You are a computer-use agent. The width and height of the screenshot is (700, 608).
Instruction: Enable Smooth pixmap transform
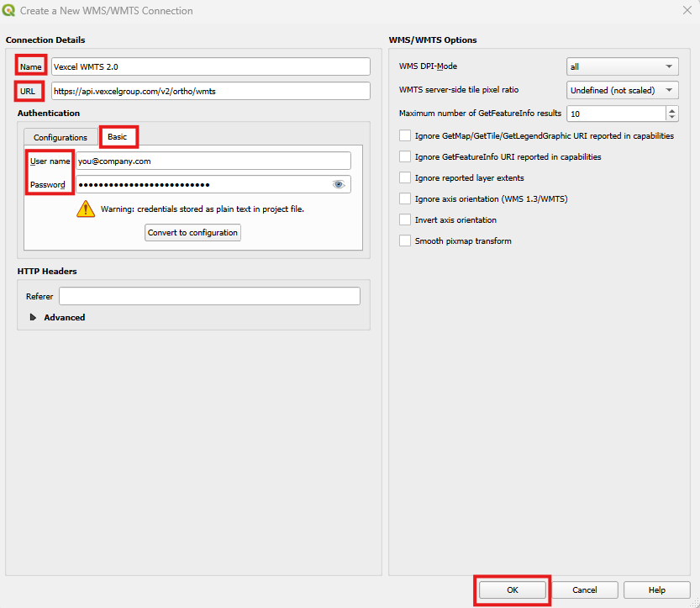tap(405, 241)
